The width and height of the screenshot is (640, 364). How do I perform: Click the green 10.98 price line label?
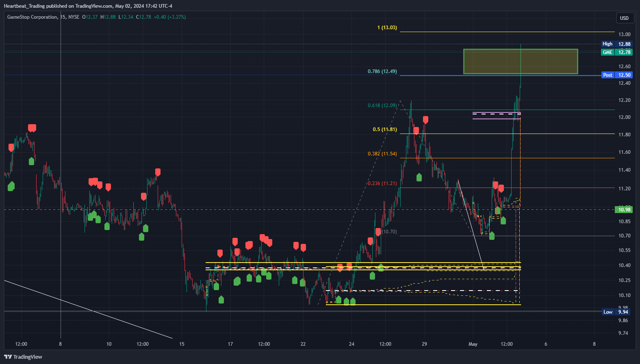click(x=624, y=209)
